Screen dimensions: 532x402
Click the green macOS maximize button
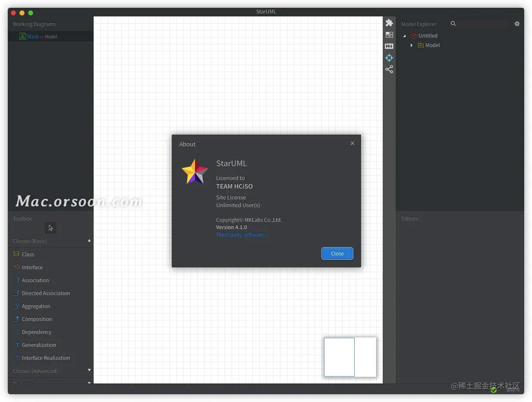pyautogui.click(x=31, y=13)
